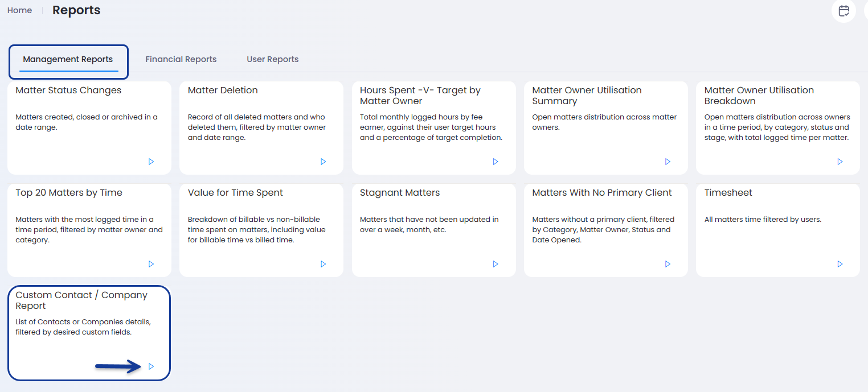Run the Matter Status Changes report arrow

pos(151,162)
